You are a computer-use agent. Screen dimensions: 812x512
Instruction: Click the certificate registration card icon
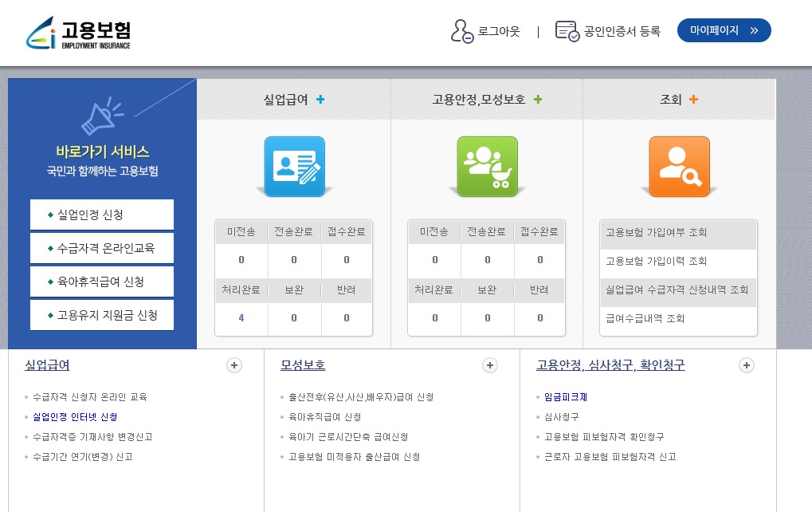pos(567,31)
